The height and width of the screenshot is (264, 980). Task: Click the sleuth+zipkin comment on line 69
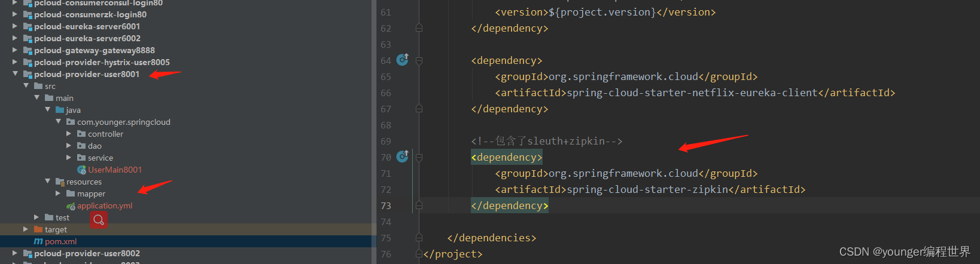pyautogui.click(x=547, y=141)
